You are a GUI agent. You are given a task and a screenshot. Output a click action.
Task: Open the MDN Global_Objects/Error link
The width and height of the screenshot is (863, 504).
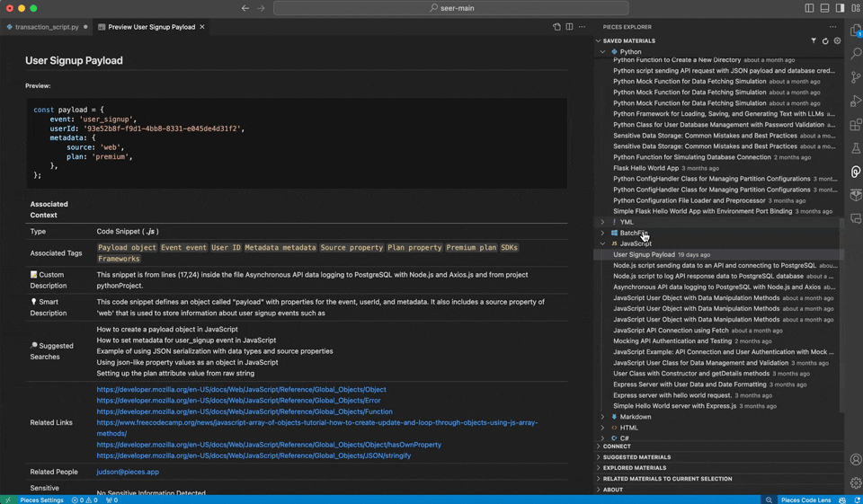point(238,401)
